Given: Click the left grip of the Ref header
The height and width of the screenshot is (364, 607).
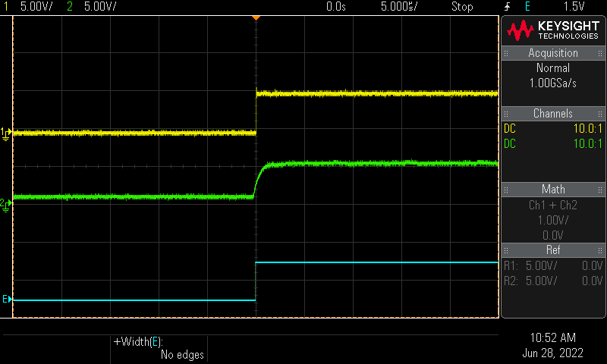Looking at the screenshot, I should (506, 251).
